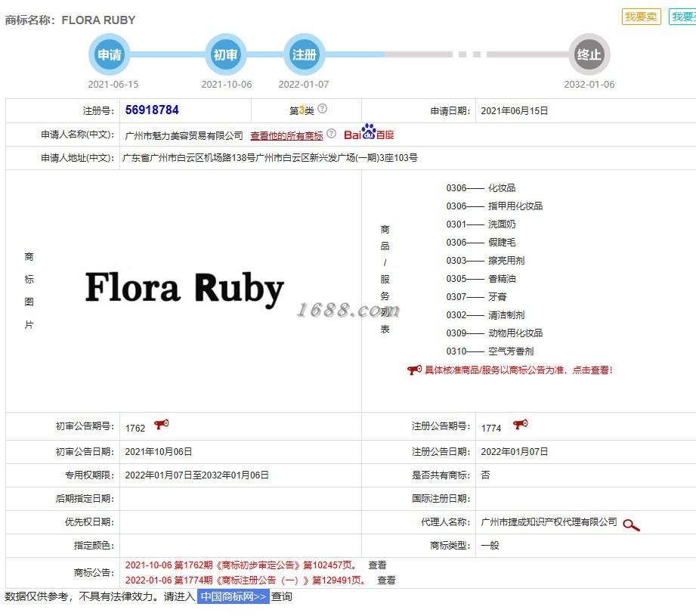Click megaphone icon next to 1774
This screenshot has width=696, height=616.
520,424
